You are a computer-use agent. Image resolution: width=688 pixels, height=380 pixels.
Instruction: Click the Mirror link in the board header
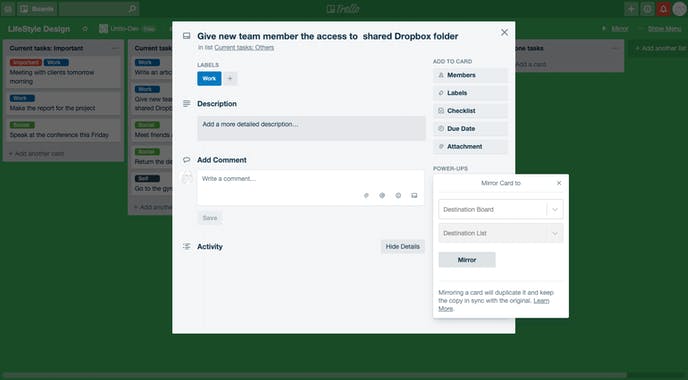(620, 29)
